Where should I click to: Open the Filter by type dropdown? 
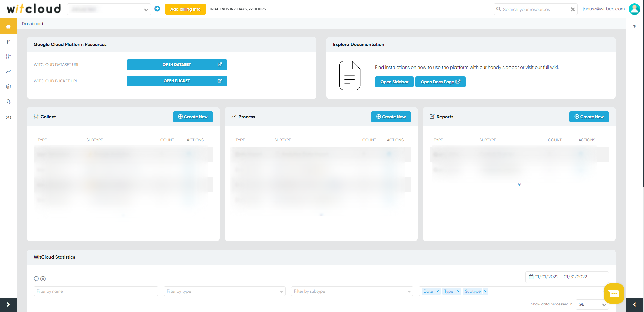224,291
